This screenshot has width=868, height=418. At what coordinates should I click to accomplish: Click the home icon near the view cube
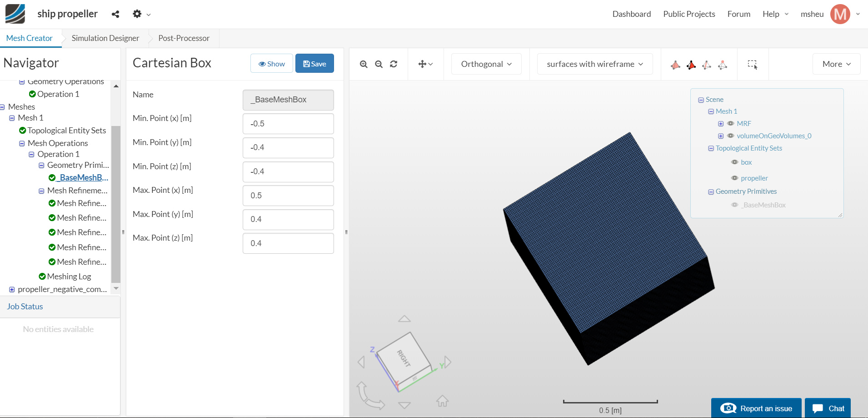pyautogui.click(x=442, y=401)
